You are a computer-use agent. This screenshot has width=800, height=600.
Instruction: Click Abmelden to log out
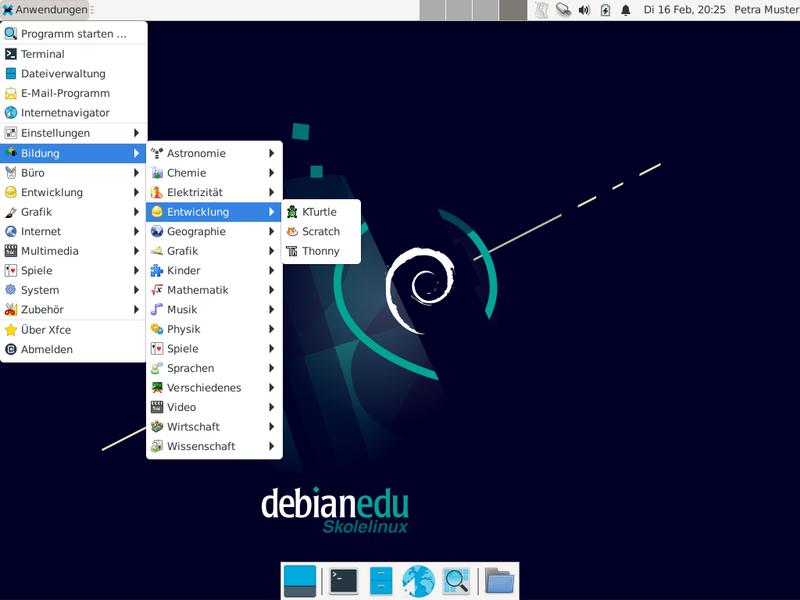tap(73, 349)
